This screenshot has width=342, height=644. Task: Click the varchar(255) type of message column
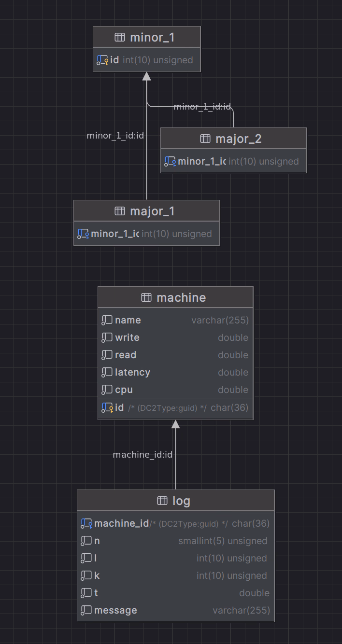coord(242,610)
